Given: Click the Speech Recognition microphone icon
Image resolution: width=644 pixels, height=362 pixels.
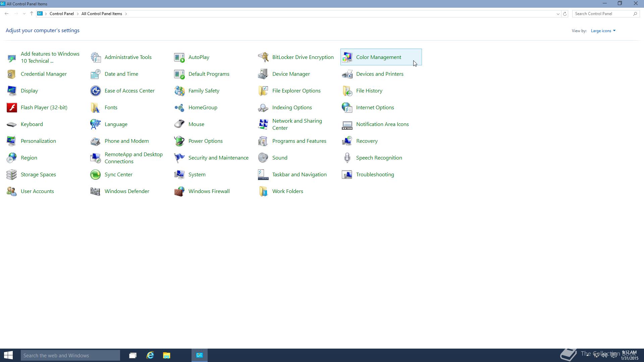Looking at the screenshot, I should tap(347, 158).
